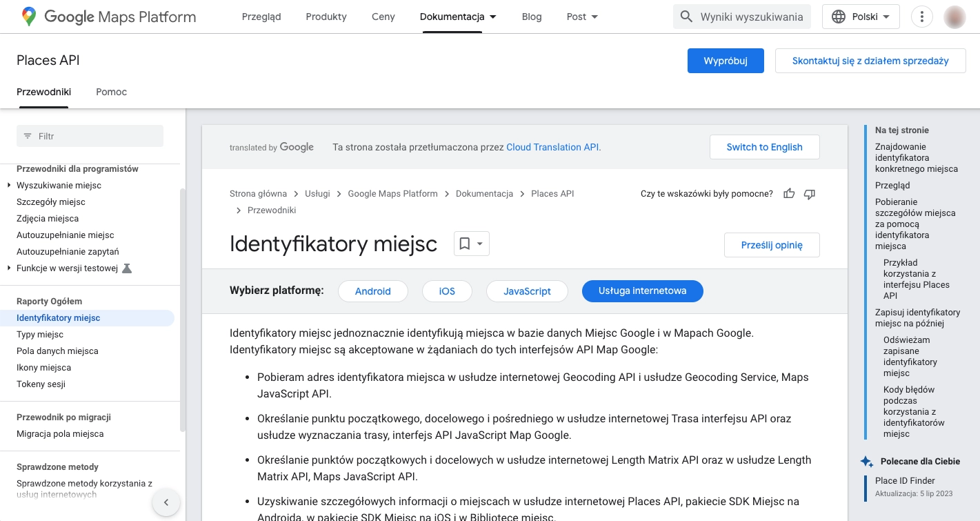Click the Wypróbuj button

[726, 61]
